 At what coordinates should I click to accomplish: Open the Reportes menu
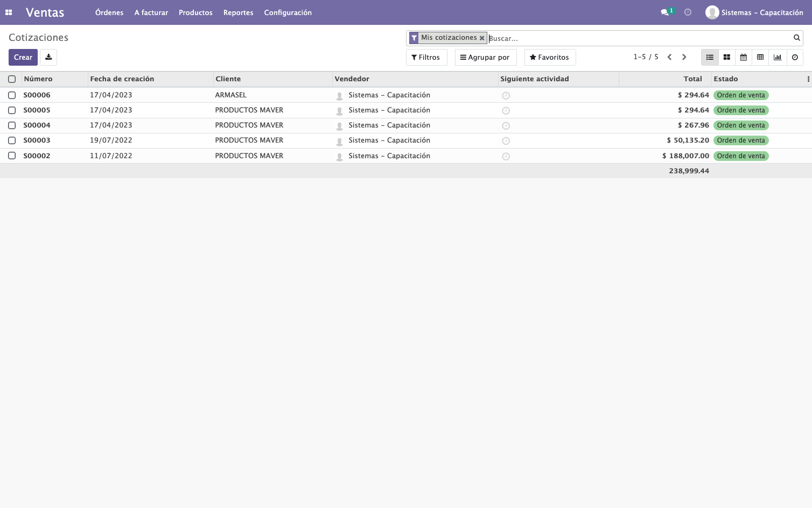point(238,12)
